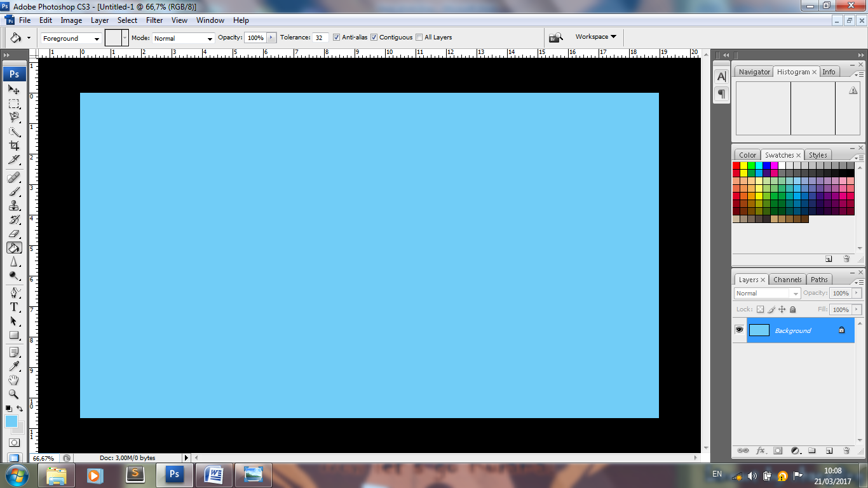Uncheck the Contiguous option
This screenshot has width=868, height=488.
tap(374, 37)
